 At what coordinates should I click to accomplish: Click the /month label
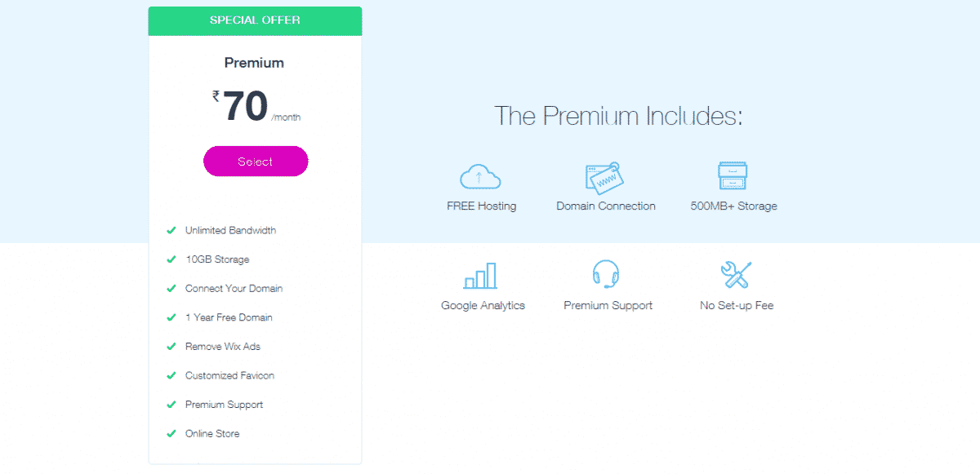pyautogui.click(x=288, y=115)
